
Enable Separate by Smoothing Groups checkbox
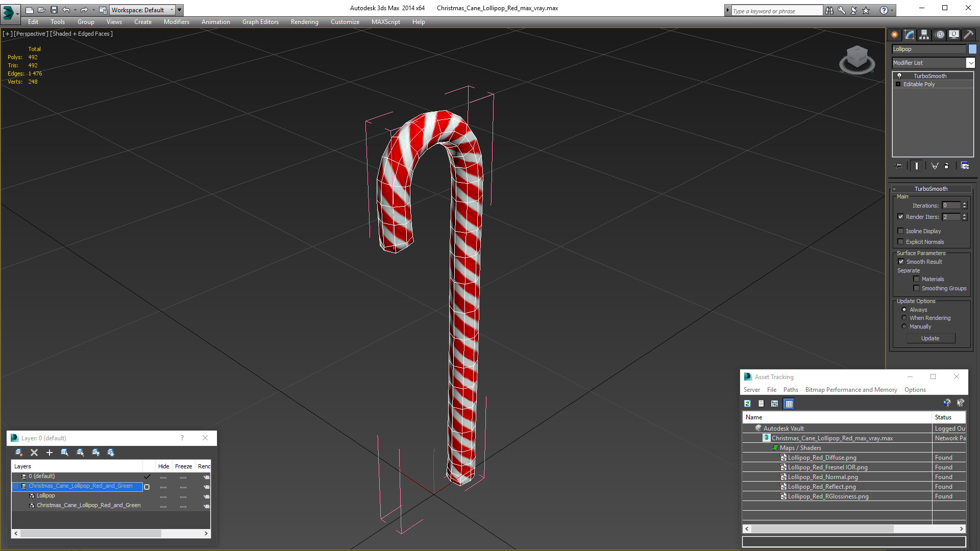[x=916, y=288]
